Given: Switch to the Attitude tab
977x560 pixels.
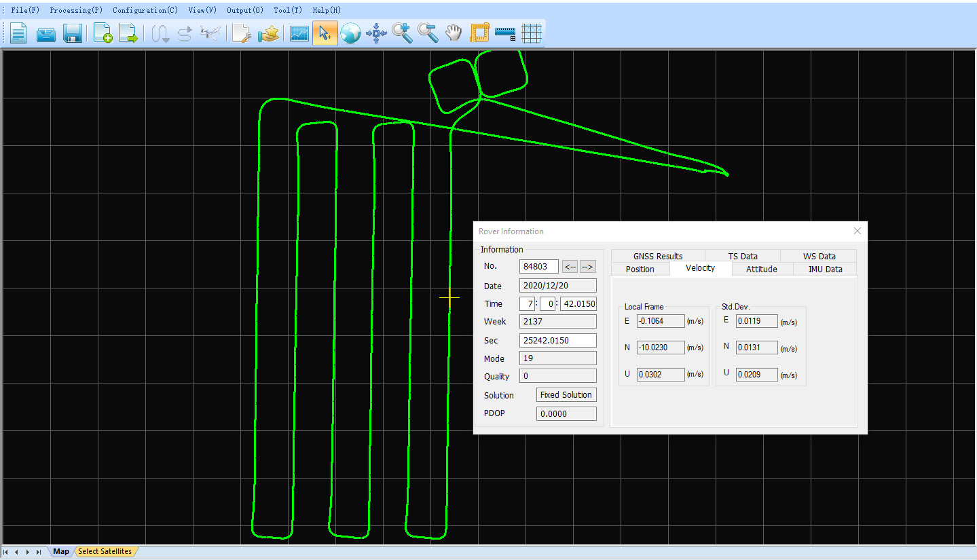Looking at the screenshot, I should point(762,269).
